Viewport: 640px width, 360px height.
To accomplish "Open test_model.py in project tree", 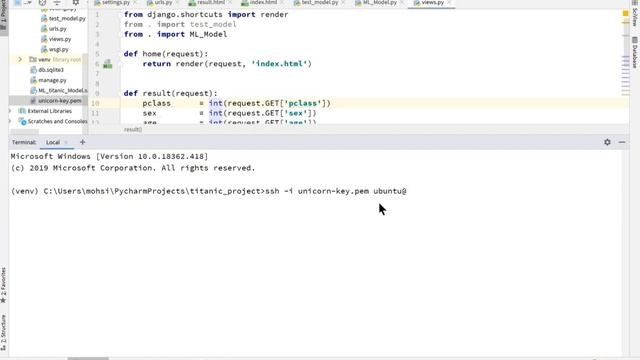I will tap(67, 18).
